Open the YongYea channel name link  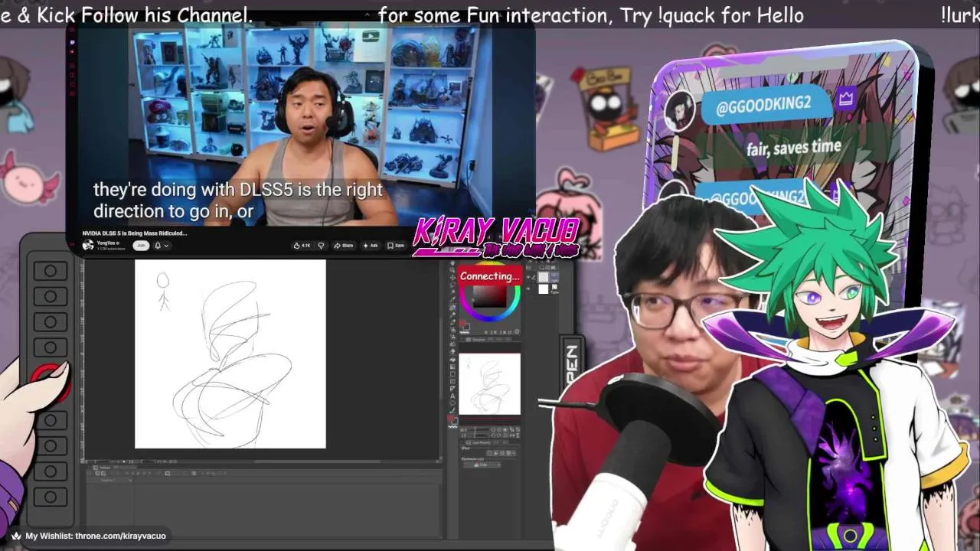[x=106, y=243]
